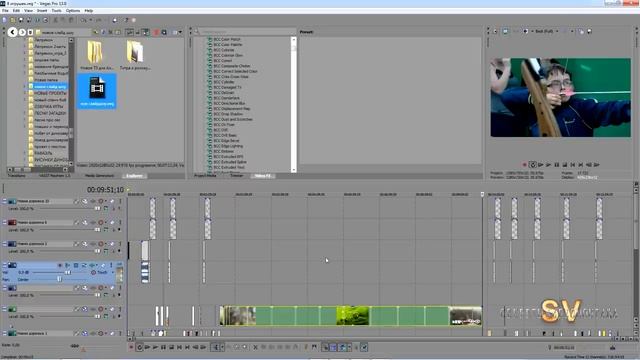This screenshot has width=640, height=360.
Task: Minimize the top video track header
Action: (4, 201)
